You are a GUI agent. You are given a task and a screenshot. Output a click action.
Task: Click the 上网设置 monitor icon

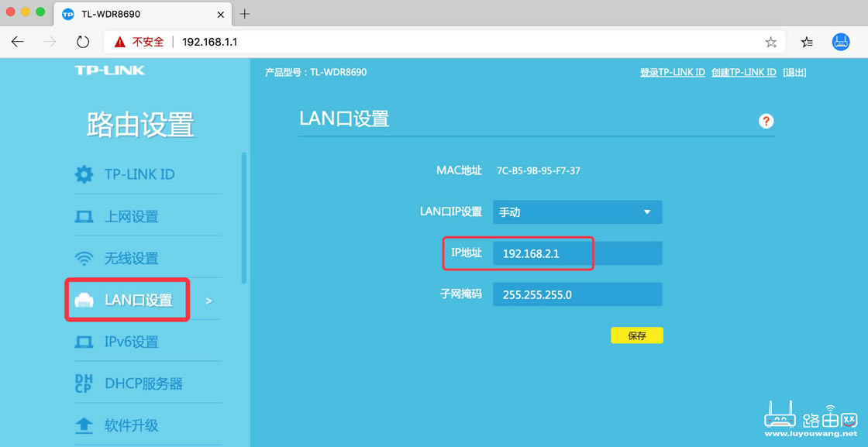pos(84,215)
